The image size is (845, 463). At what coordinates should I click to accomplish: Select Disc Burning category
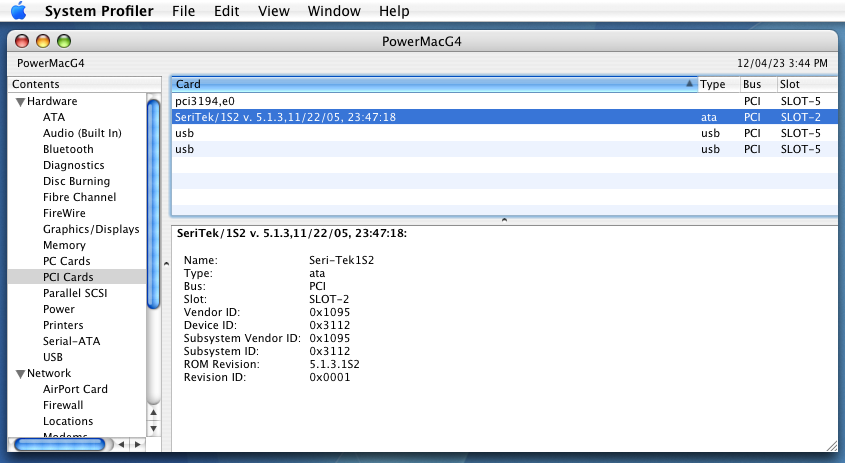76,181
